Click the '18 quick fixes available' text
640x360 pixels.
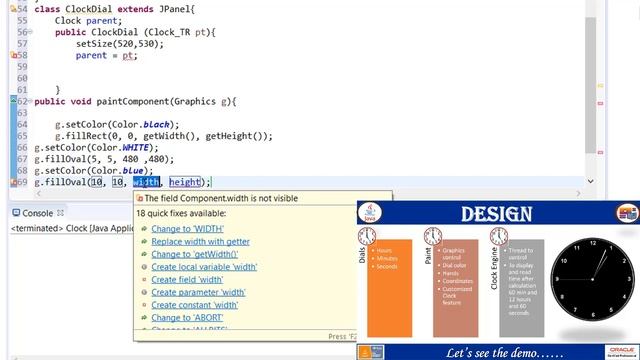point(181,213)
